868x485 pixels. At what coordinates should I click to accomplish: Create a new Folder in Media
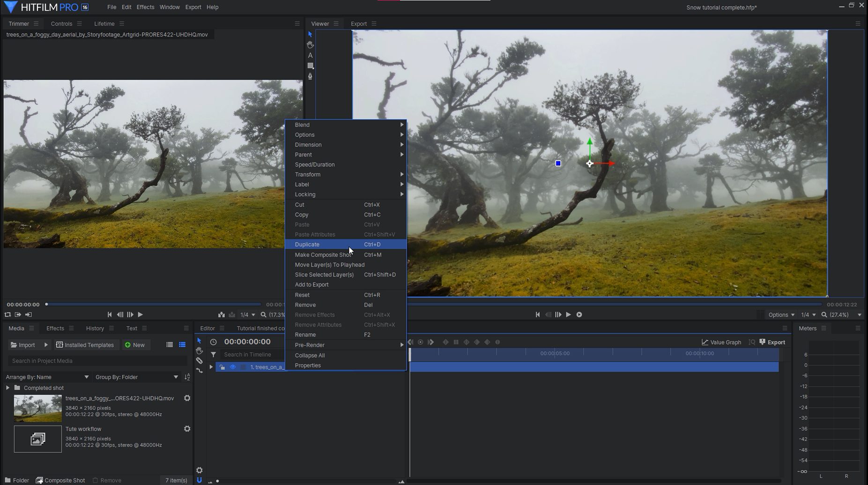click(x=17, y=480)
